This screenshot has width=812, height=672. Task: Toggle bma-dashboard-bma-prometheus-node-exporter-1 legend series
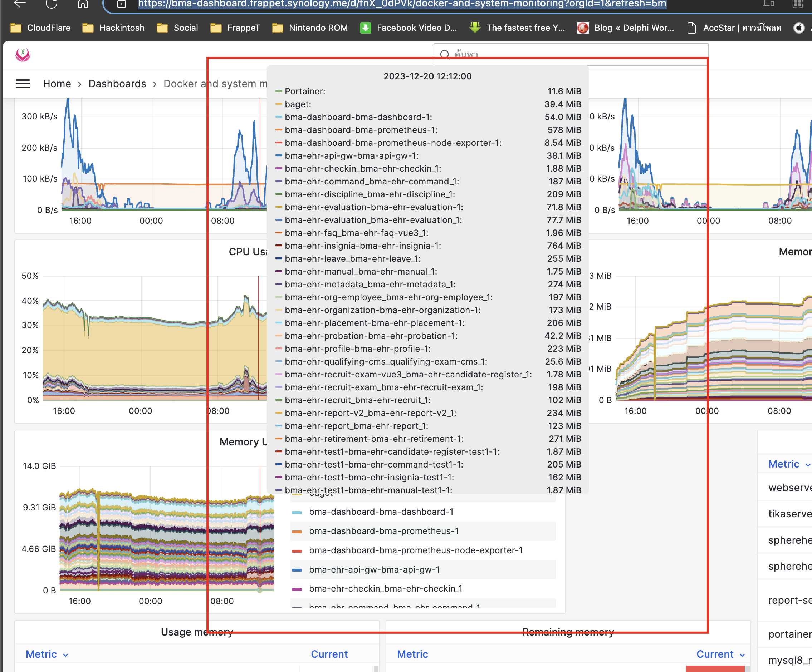[x=416, y=550]
